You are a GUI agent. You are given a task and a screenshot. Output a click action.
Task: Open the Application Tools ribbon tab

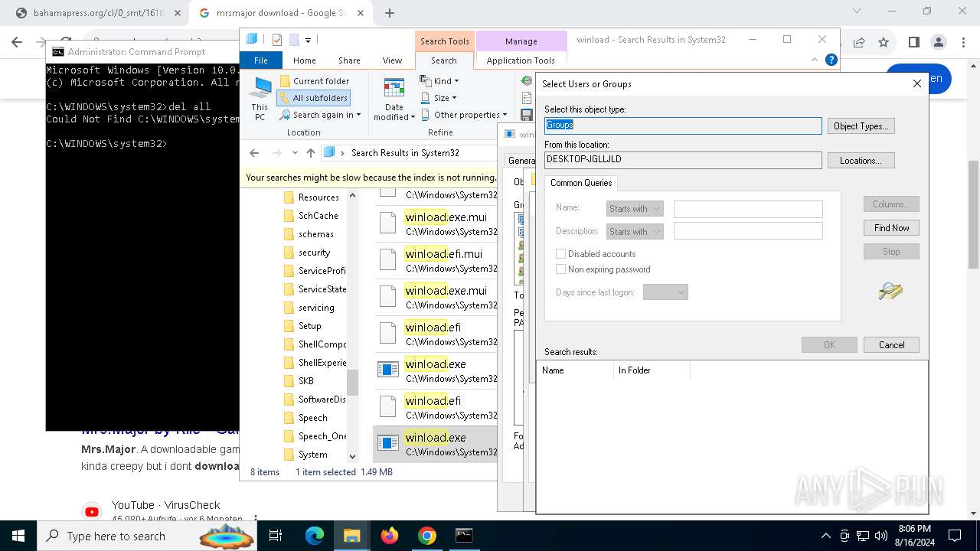click(521, 60)
